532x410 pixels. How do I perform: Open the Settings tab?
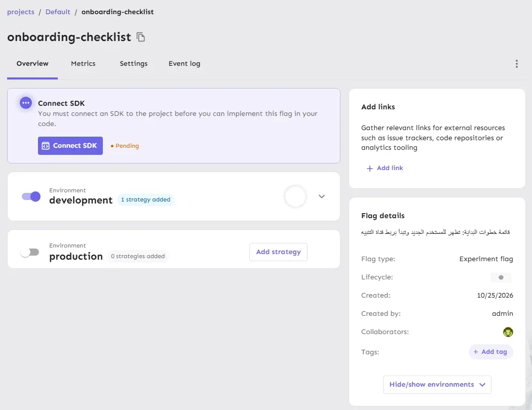coord(134,64)
